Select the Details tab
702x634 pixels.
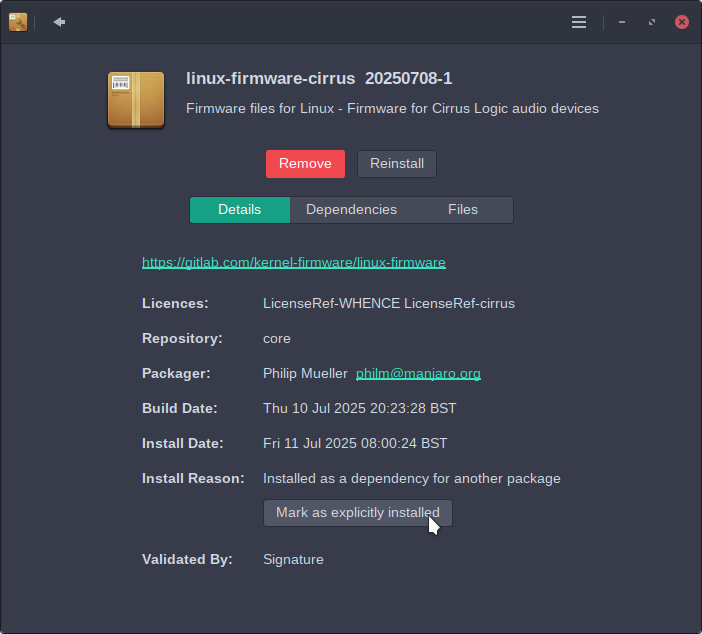[x=240, y=210]
